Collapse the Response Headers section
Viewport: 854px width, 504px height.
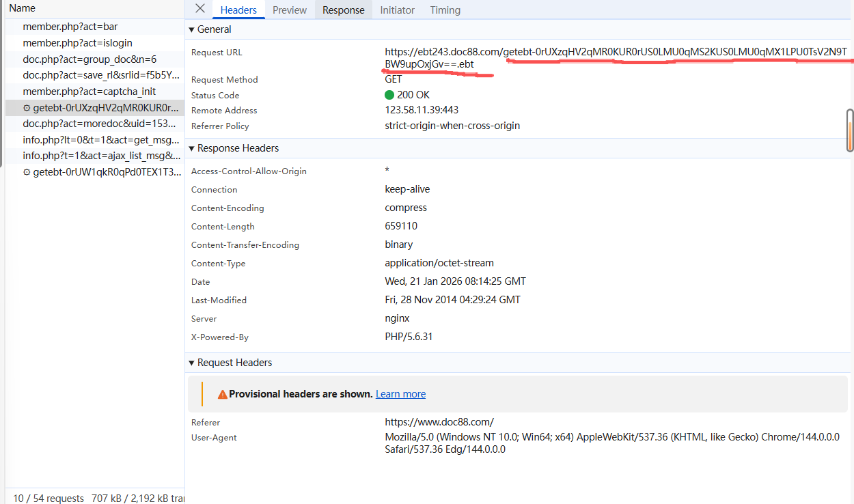192,148
